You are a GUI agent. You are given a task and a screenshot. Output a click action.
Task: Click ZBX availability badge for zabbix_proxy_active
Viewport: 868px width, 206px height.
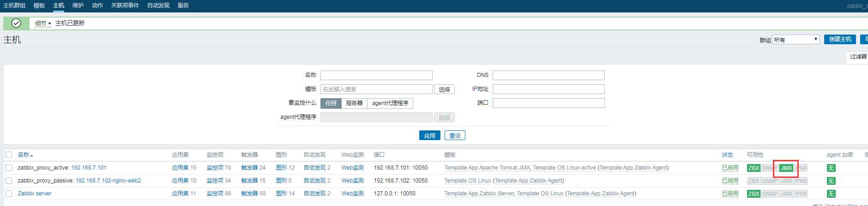[x=753, y=168]
